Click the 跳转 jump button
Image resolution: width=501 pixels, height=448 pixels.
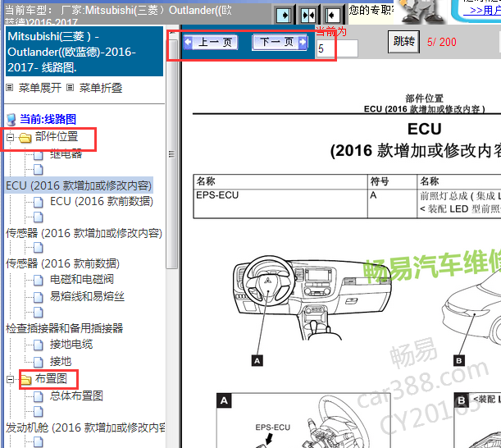pos(404,42)
